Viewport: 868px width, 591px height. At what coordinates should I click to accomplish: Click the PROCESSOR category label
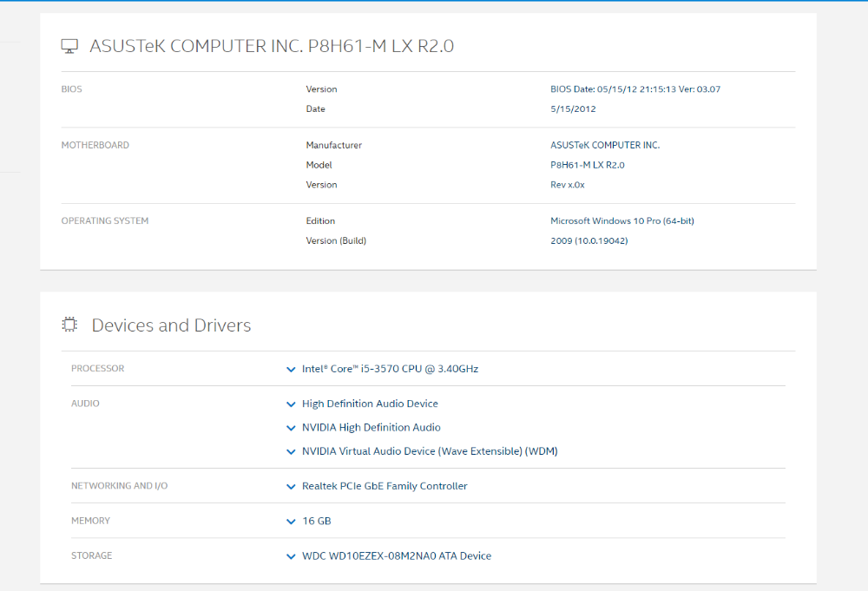pos(97,369)
